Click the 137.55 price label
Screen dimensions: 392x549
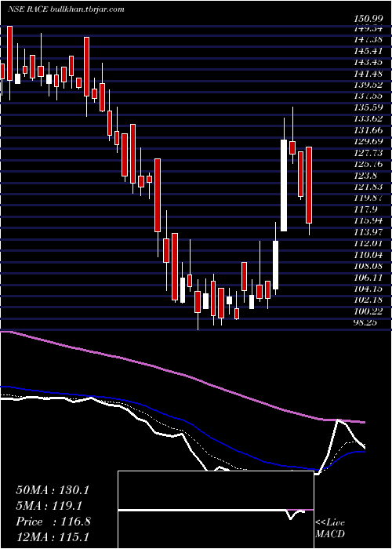coord(370,96)
